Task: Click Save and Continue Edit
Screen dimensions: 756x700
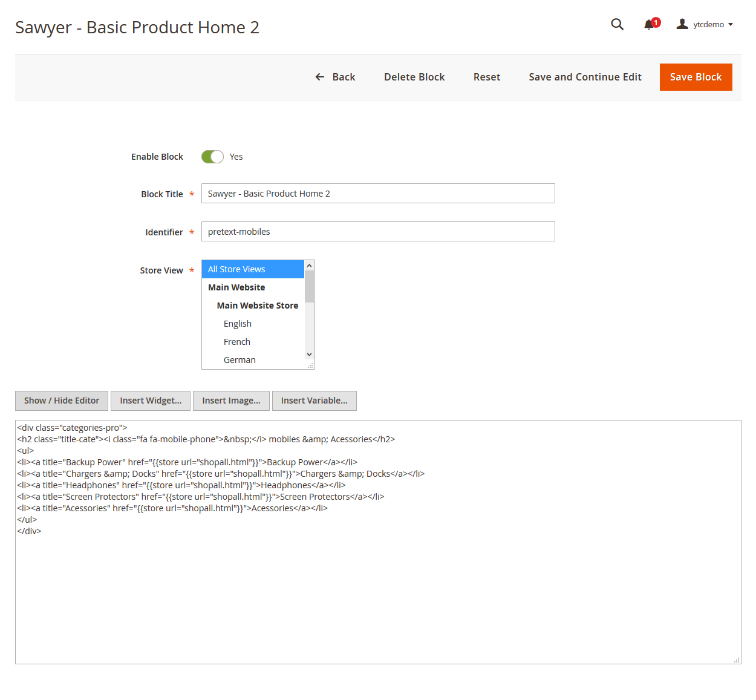Action: 585,77
